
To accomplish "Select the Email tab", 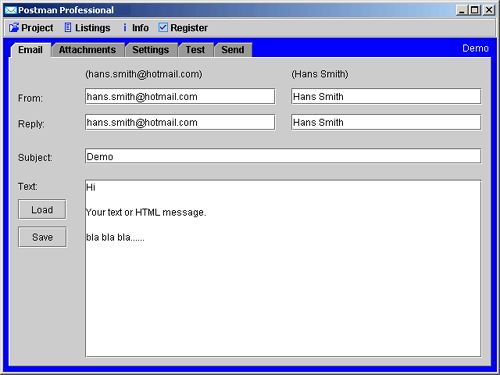I will [30, 50].
